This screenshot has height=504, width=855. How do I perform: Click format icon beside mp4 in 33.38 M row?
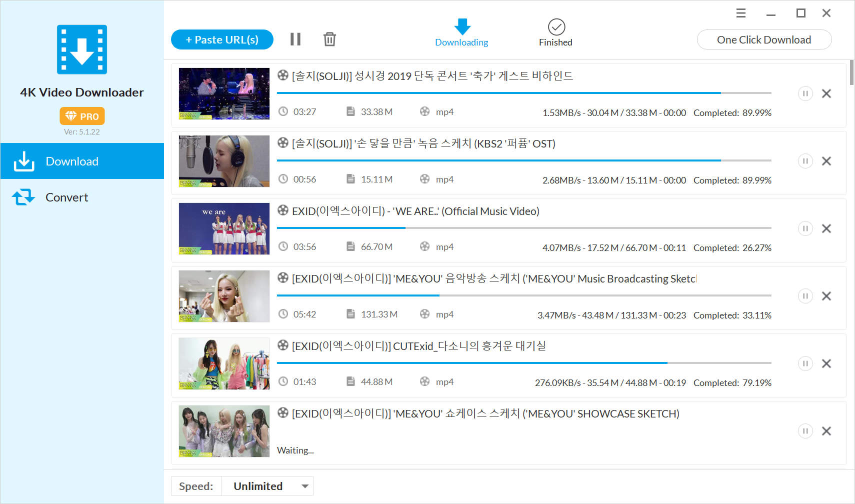tap(424, 111)
